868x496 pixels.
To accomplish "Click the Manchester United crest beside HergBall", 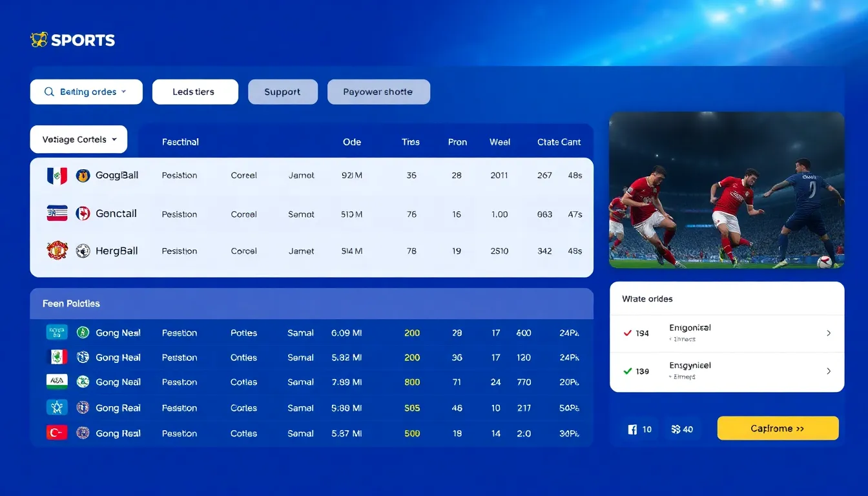I will tap(57, 251).
